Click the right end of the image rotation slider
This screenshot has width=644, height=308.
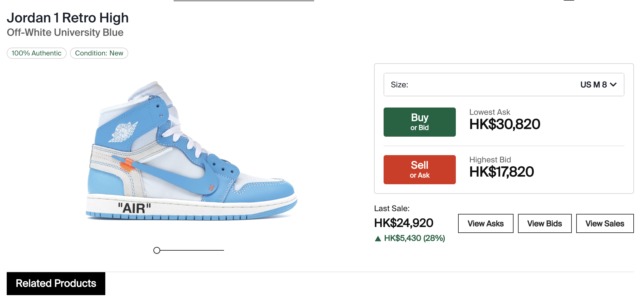click(x=223, y=250)
